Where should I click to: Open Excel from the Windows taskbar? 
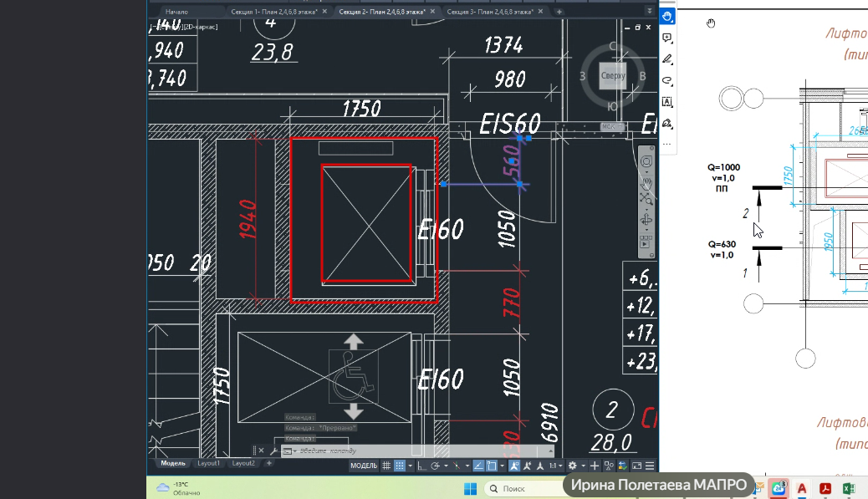click(848, 488)
